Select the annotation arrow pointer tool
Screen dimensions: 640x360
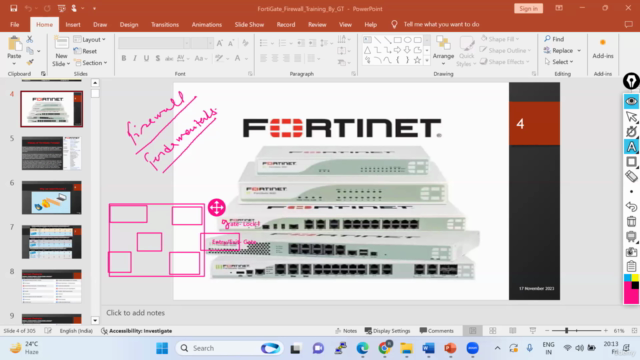tap(631, 117)
